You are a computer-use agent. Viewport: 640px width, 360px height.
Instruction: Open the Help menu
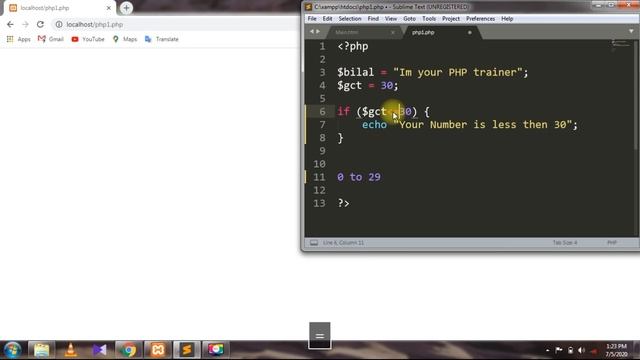tap(507, 19)
